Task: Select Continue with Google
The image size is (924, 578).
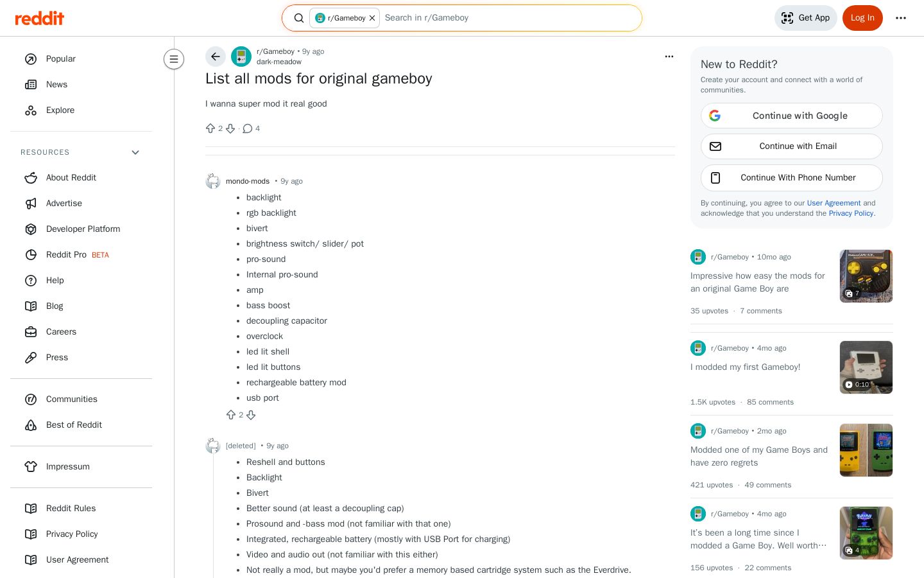Action: click(792, 116)
